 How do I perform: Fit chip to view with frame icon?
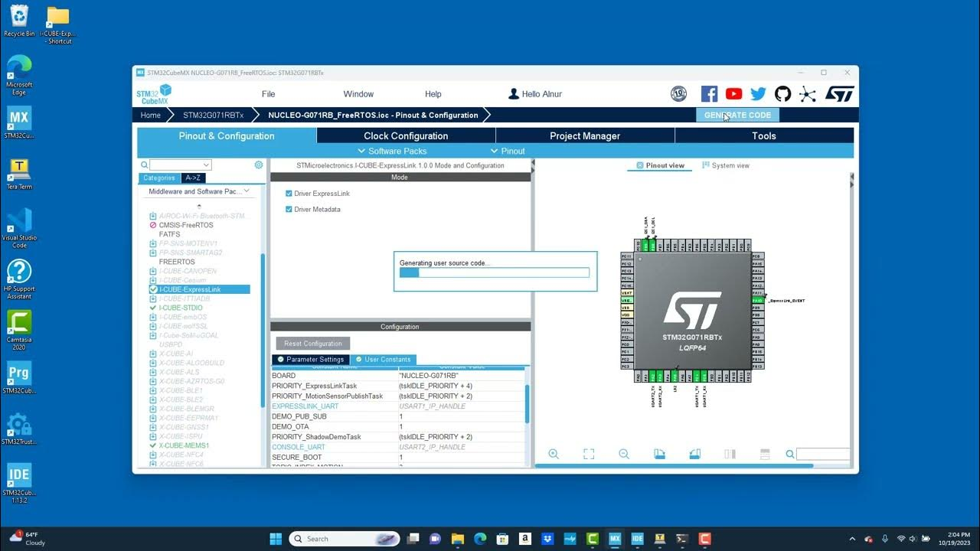pos(589,454)
